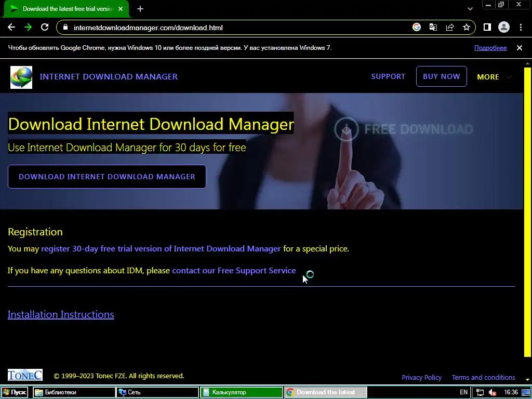
Task: Open Chrome three-dot menu
Action: point(521,27)
